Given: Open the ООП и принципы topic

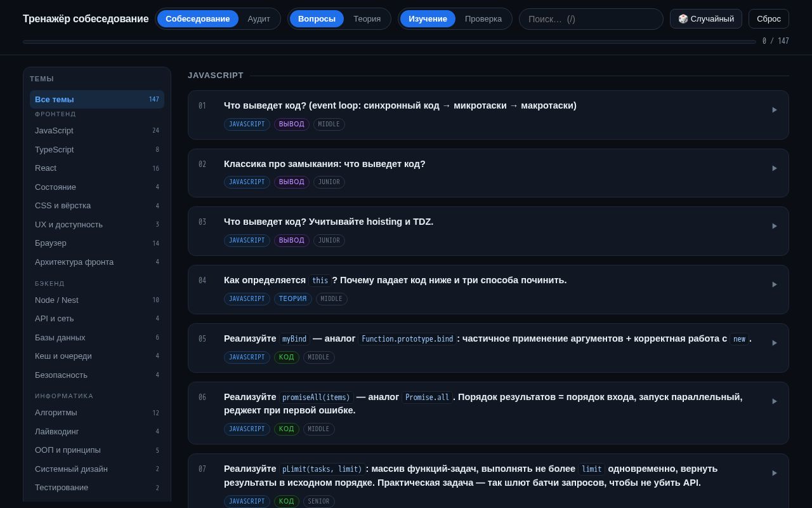Looking at the screenshot, I should 97,450.
